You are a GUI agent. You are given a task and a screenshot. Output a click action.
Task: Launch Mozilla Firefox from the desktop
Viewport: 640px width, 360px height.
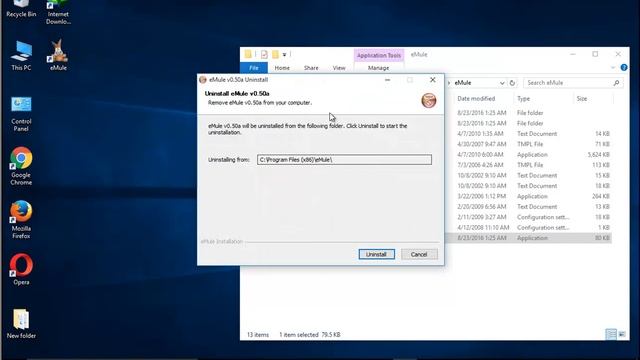pyautogui.click(x=21, y=220)
